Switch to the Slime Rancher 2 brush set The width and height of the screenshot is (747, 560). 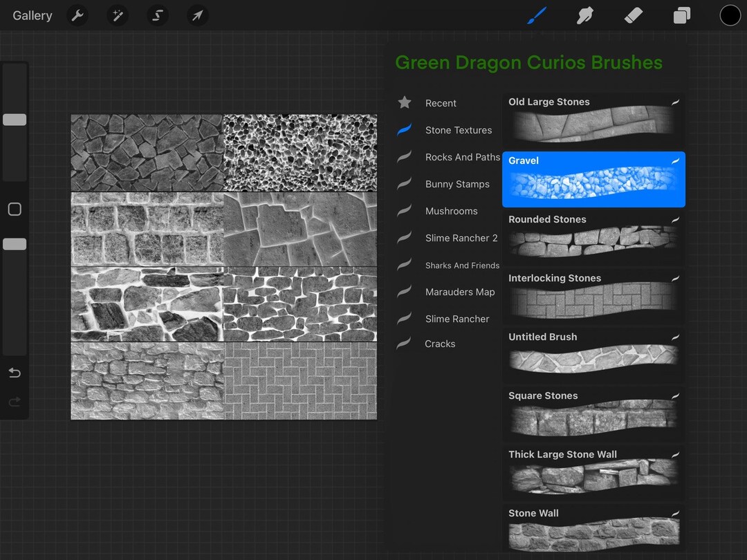(461, 238)
